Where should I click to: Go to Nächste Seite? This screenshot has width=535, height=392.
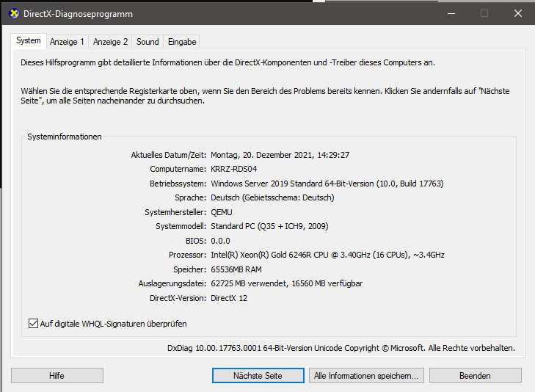click(x=258, y=376)
